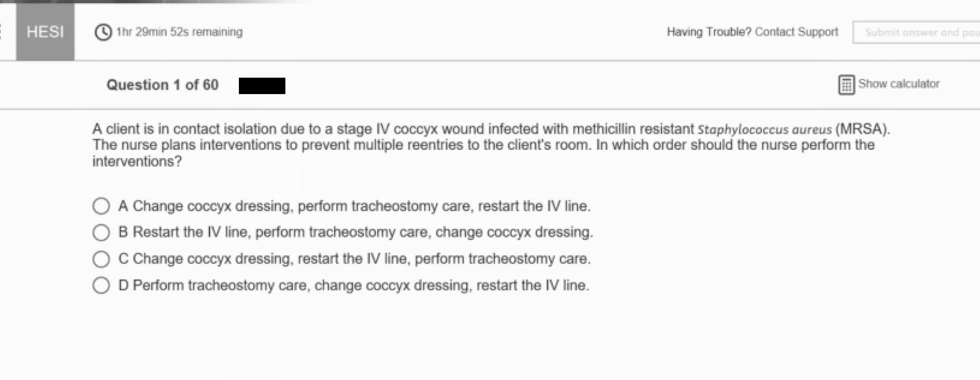
Task: Open the Contact Support link
Action: click(796, 32)
